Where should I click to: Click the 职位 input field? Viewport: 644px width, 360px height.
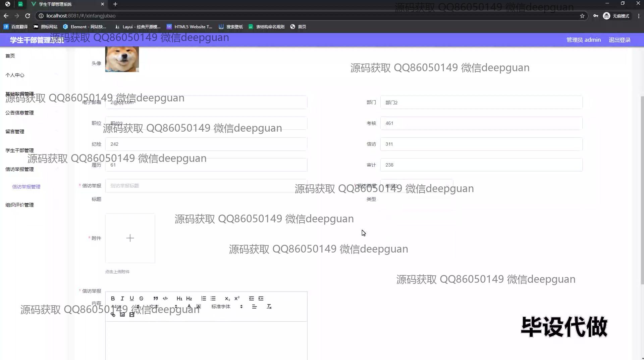pos(206,123)
